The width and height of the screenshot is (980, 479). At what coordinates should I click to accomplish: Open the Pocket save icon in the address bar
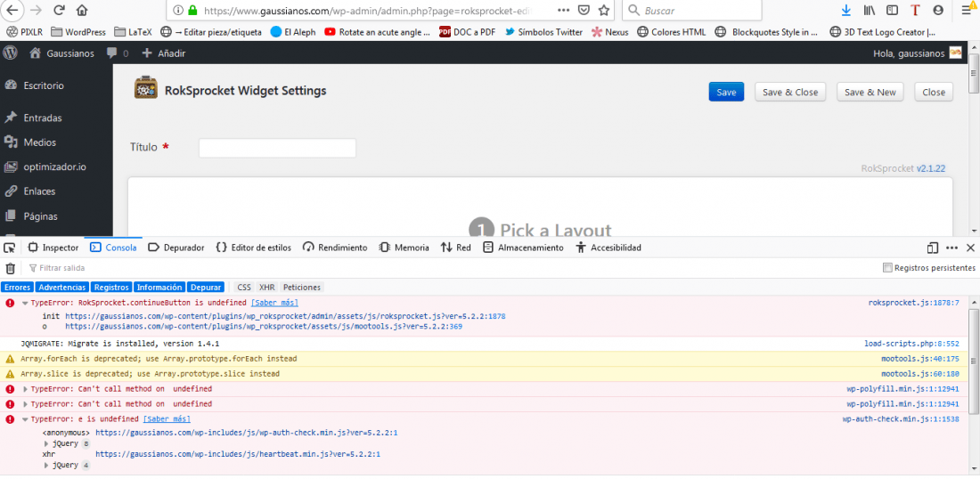pos(584,10)
